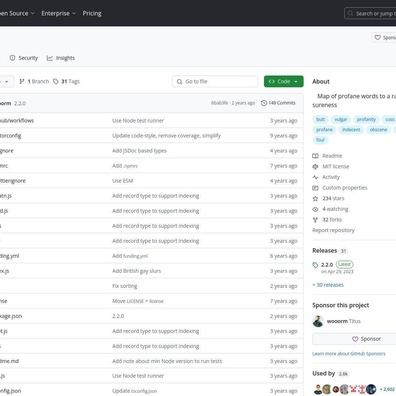Open the indecent topic tag
This screenshot has width=396, height=396.
pos(351,130)
